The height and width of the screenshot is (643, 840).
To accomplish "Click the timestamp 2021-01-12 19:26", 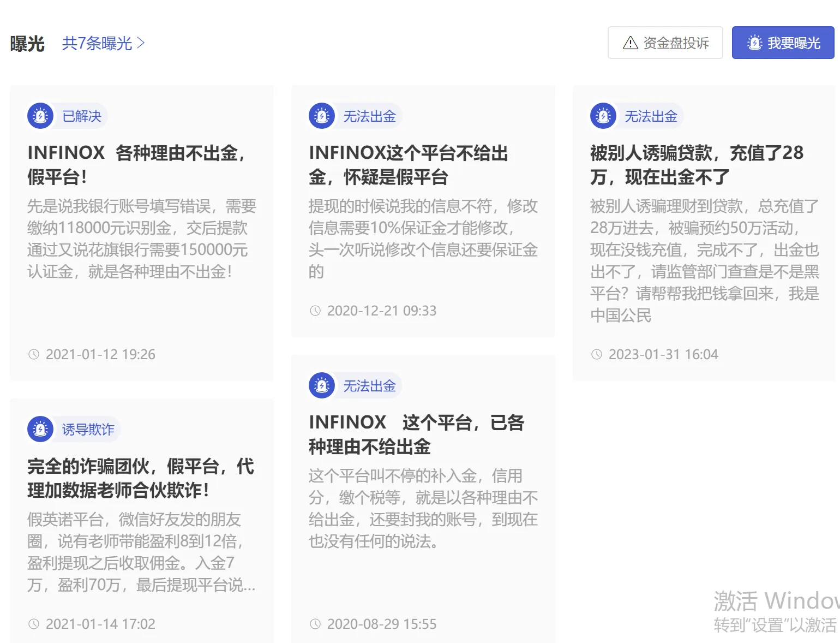I will coord(100,354).
